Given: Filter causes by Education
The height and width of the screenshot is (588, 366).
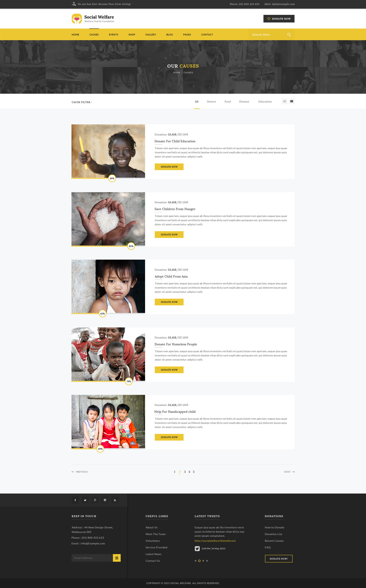Looking at the screenshot, I should (265, 102).
